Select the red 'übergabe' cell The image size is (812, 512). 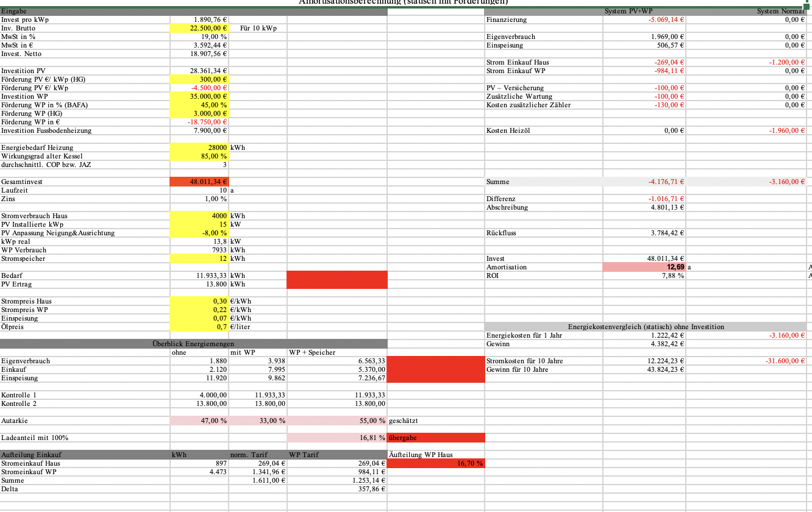point(436,438)
